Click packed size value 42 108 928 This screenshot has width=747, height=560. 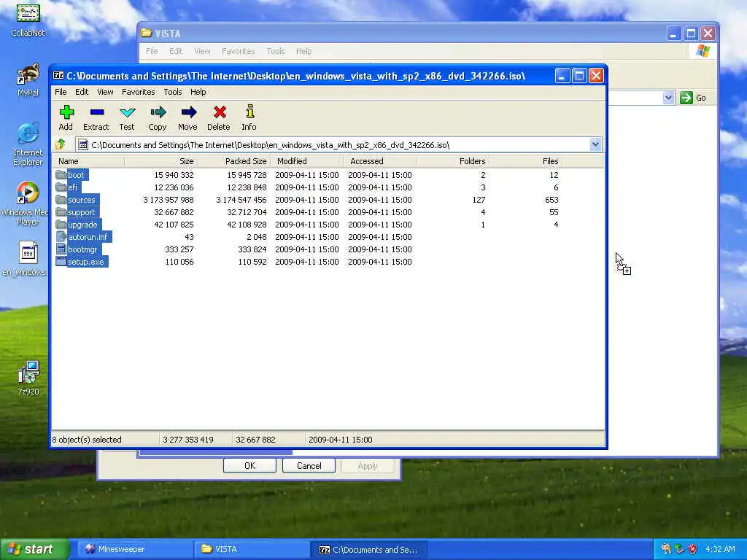(x=247, y=225)
